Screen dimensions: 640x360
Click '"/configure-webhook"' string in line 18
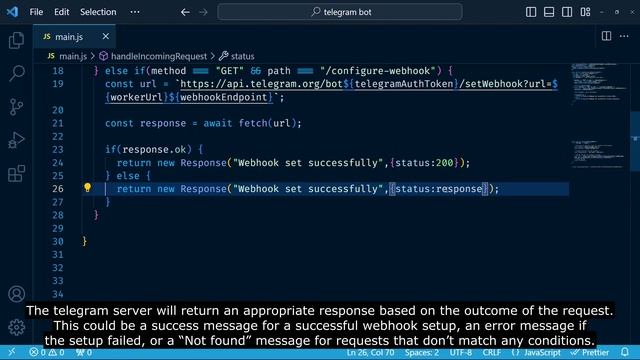coord(378,71)
